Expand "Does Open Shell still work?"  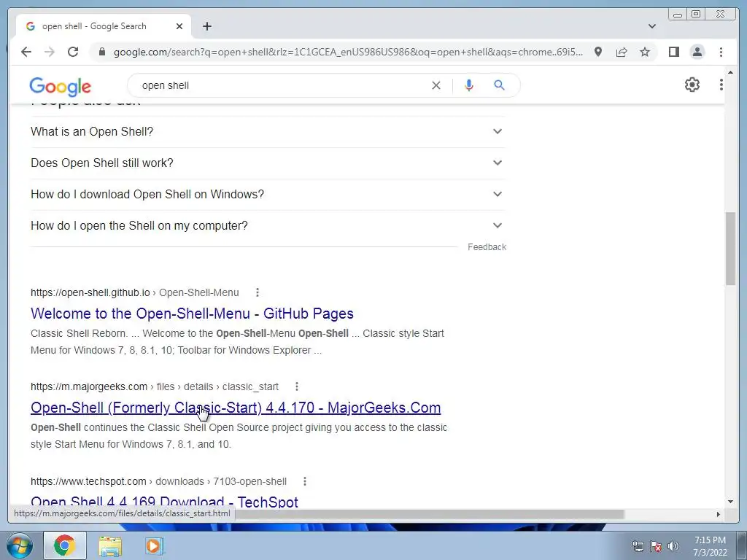tap(268, 163)
